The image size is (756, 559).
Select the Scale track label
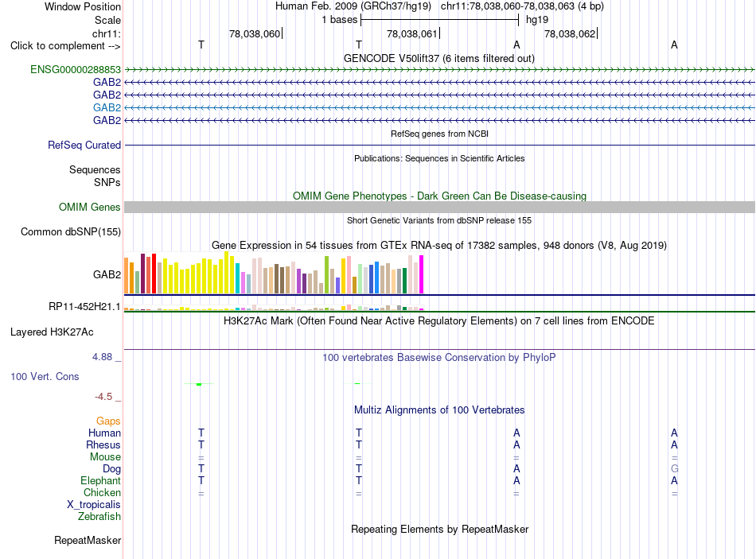(x=107, y=20)
